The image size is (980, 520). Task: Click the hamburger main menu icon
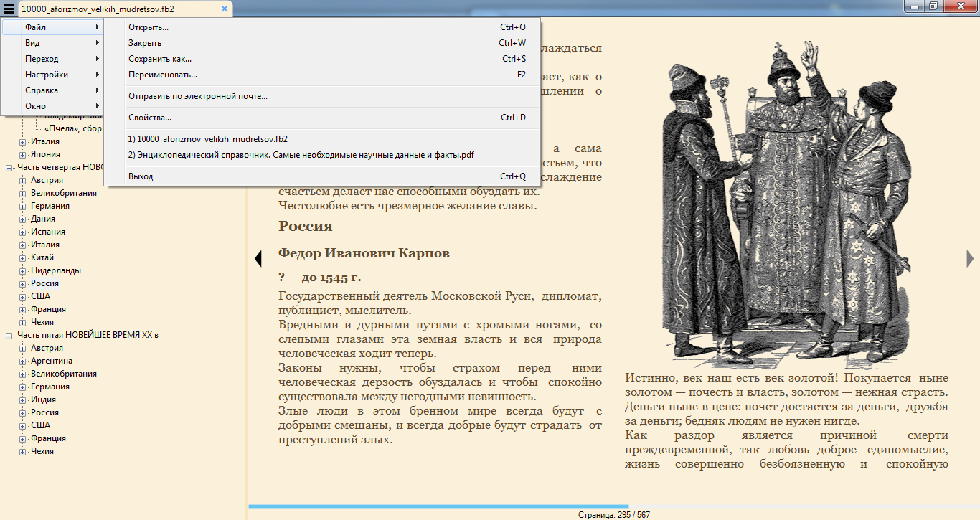[x=9, y=9]
